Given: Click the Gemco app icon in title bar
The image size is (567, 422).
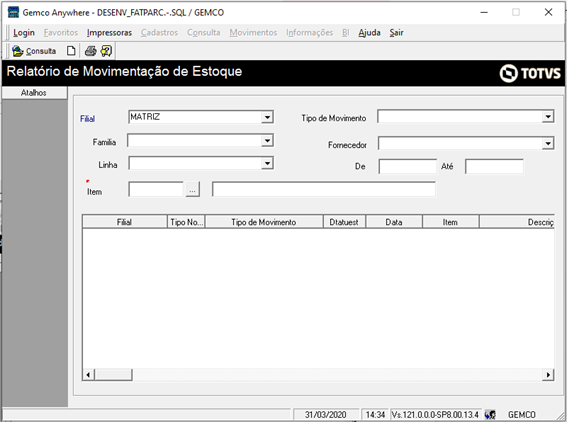Looking at the screenshot, I should click(x=13, y=12).
